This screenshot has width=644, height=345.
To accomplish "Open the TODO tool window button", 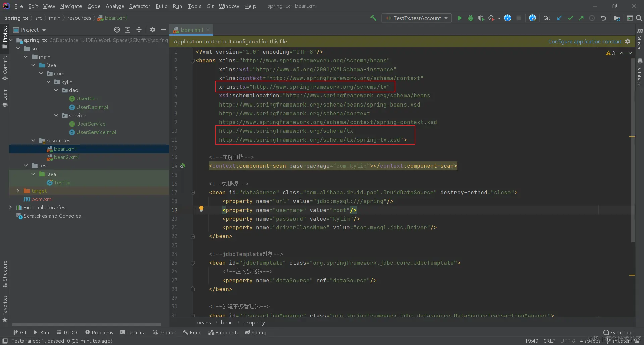I will (x=67, y=332).
